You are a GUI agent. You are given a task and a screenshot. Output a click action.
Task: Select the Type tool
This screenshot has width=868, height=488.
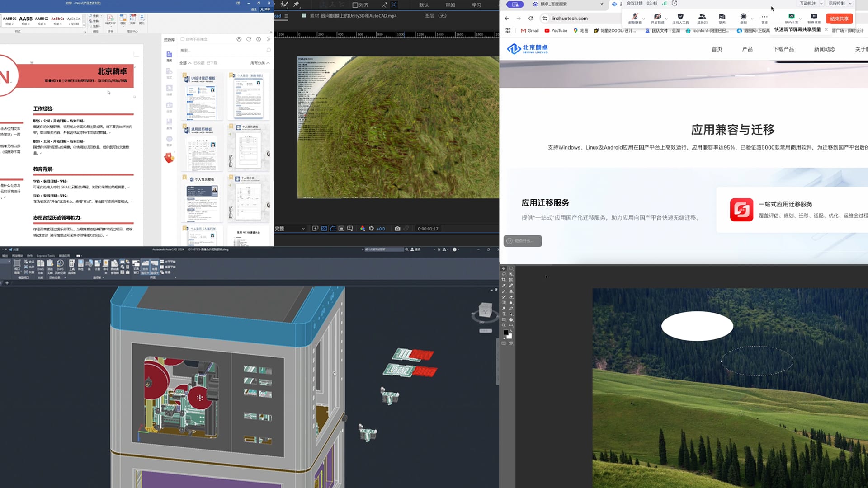(504, 314)
